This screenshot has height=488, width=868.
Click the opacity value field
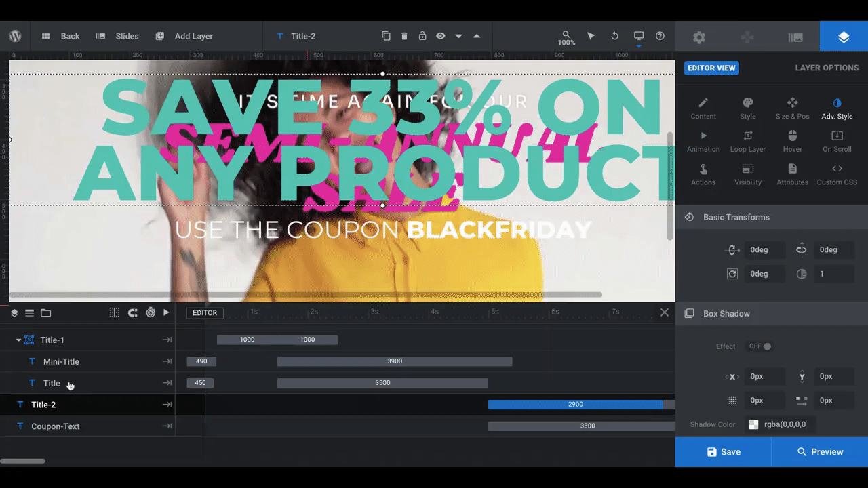[833, 274]
